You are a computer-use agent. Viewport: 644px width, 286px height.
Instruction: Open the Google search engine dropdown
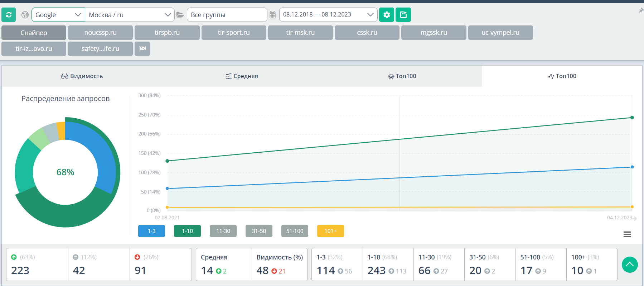[58, 15]
